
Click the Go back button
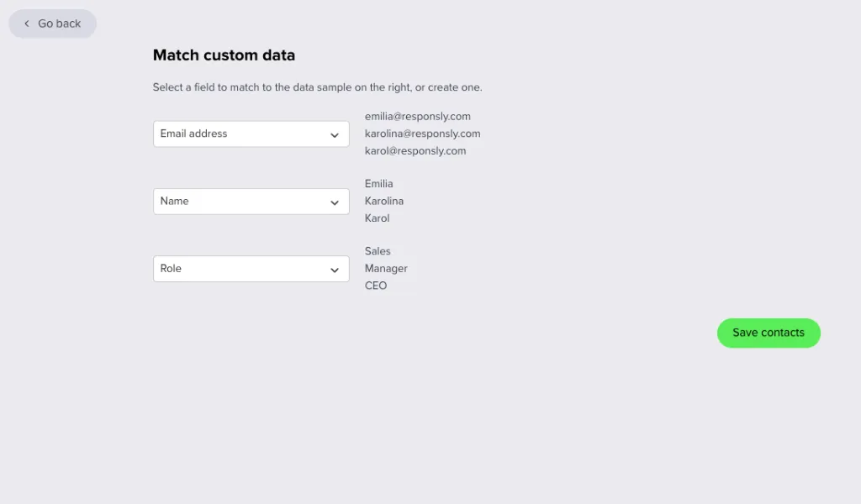[52, 24]
